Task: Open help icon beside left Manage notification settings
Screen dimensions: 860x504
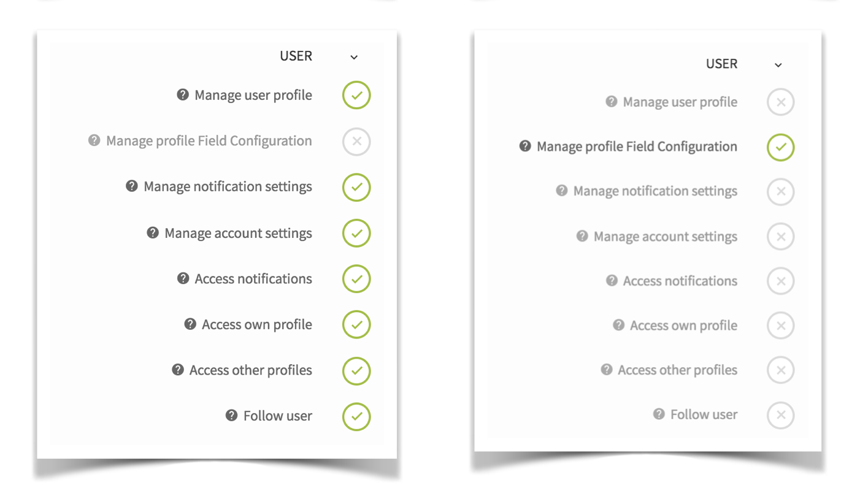Action: (132, 186)
